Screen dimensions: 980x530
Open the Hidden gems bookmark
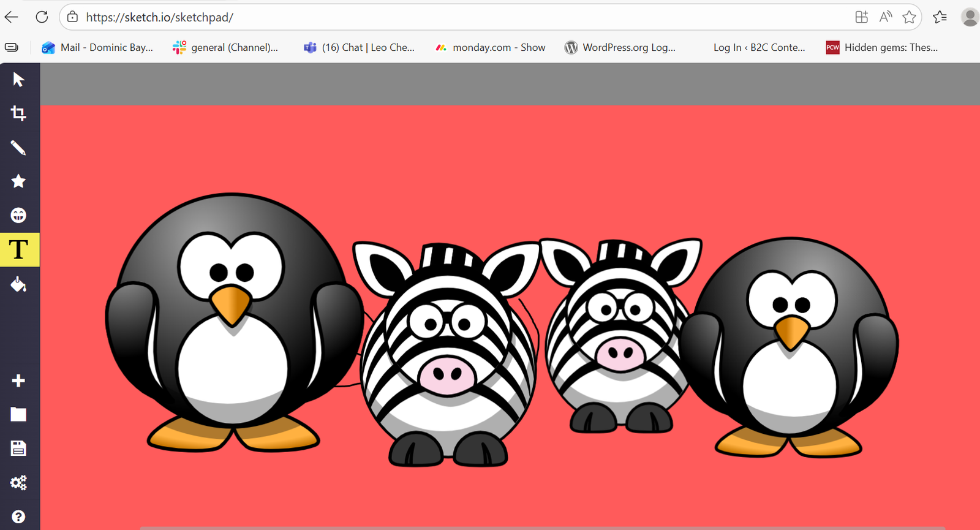pos(882,48)
